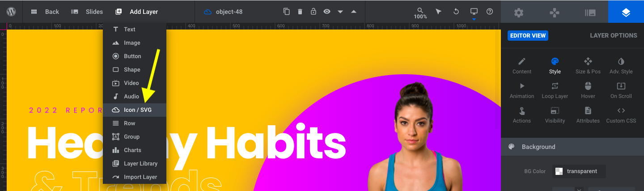Add a Button layer

pos(134,56)
